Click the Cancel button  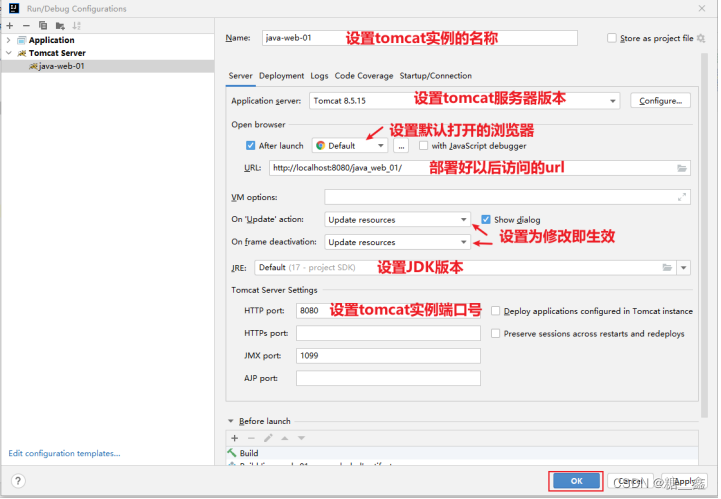631,481
